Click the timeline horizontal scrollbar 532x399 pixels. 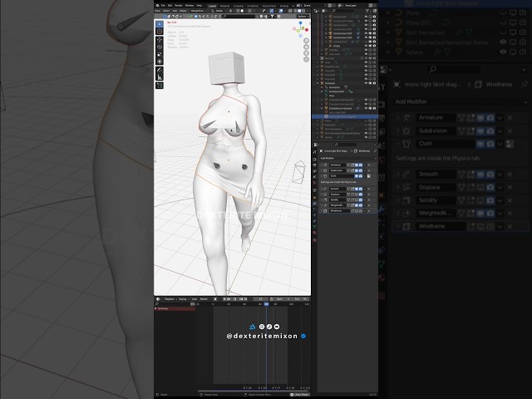click(x=254, y=391)
